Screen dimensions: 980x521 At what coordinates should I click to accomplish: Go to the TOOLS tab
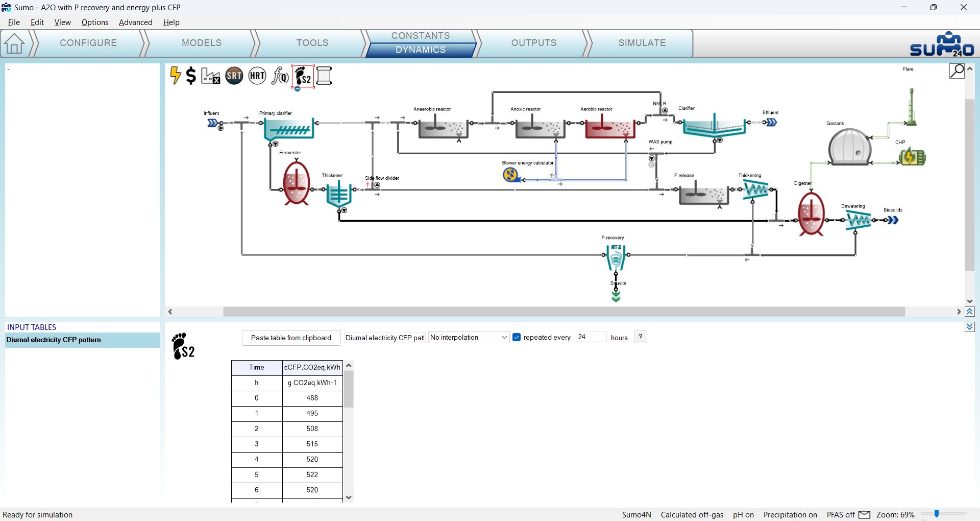[x=312, y=43]
